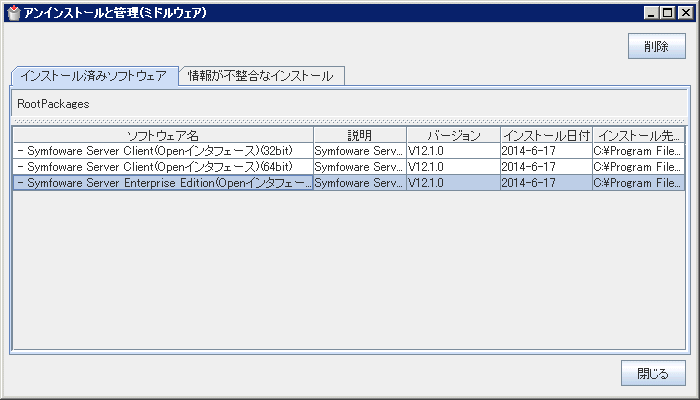Close the window via title bar X
This screenshot has height=400, width=700.
pyautogui.click(x=685, y=13)
